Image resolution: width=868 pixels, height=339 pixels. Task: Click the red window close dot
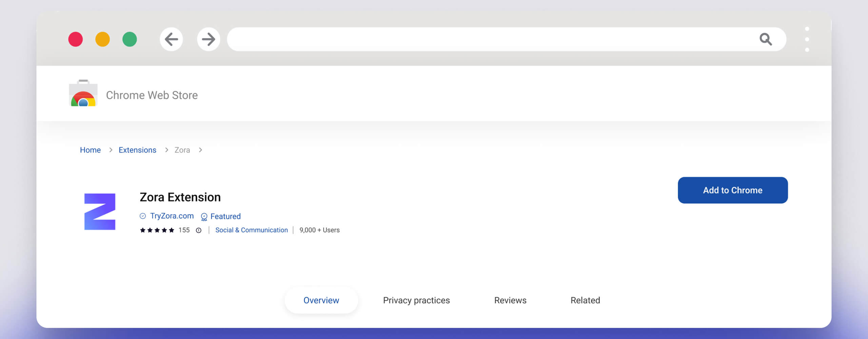pyautogui.click(x=75, y=39)
